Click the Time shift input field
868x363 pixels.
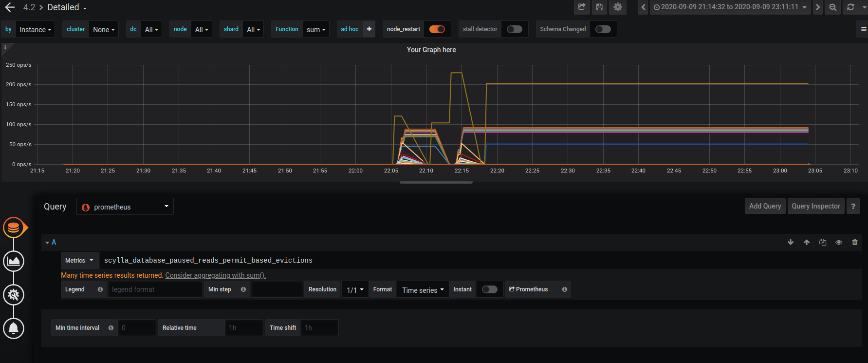(319, 328)
